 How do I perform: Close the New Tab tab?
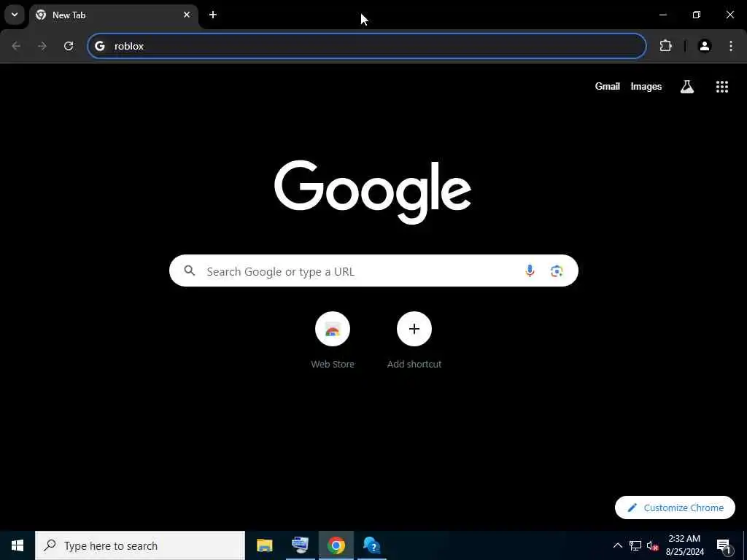(187, 15)
